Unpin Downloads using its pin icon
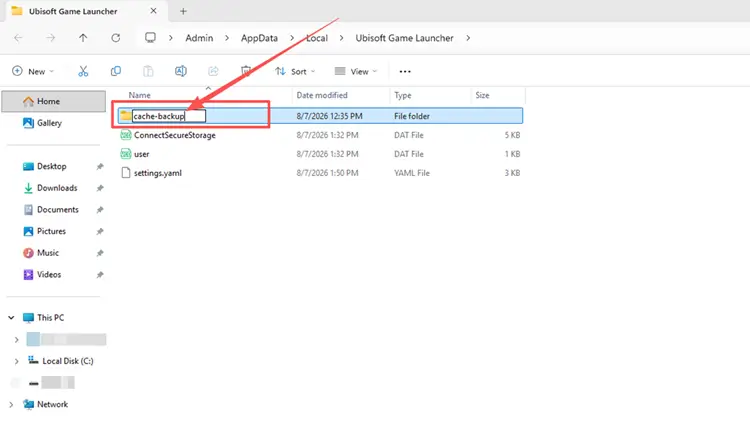The width and height of the screenshot is (750, 443). click(x=99, y=188)
